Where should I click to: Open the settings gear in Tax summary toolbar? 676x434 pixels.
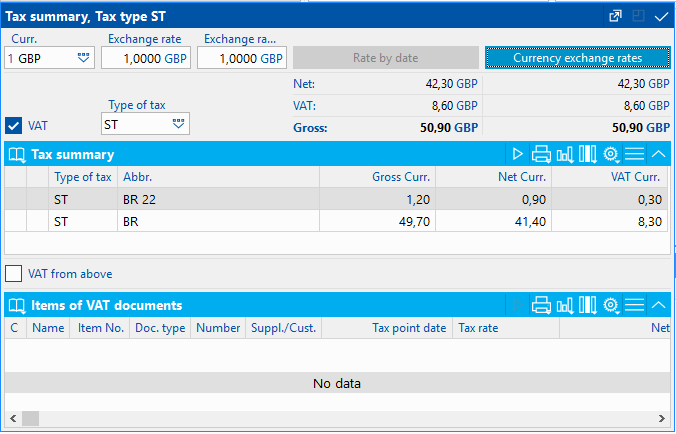tap(611, 154)
